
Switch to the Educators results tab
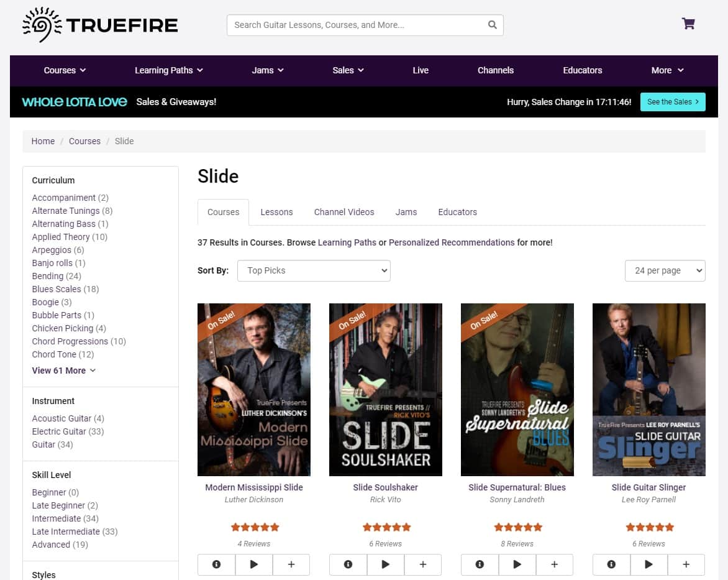tap(457, 212)
